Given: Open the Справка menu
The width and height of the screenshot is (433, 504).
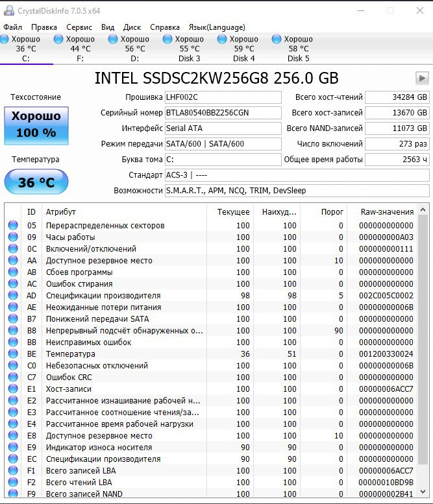Looking at the screenshot, I should point(165,27).
